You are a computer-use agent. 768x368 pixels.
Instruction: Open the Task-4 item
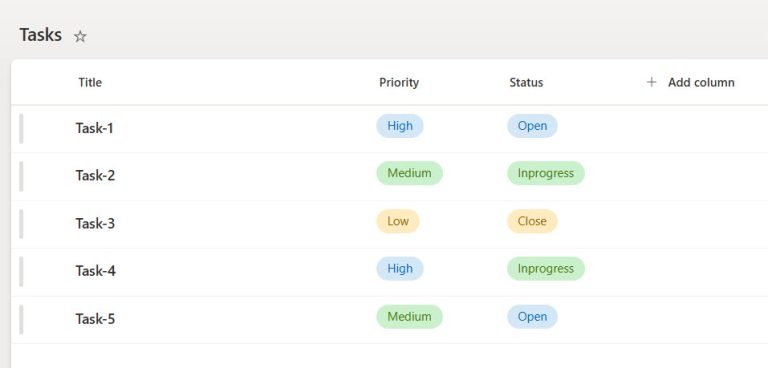coord(96,270)
